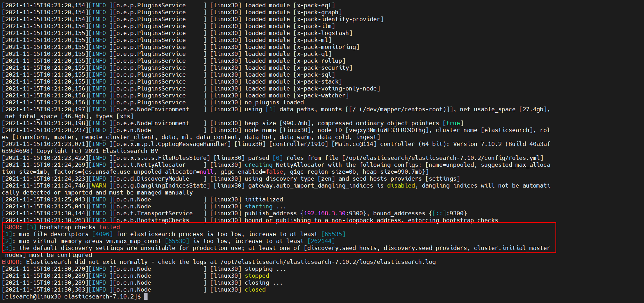The image size is (644, 303).
Task: Click 'DanglingIndicesState' logger name
Action: (172, 185)
